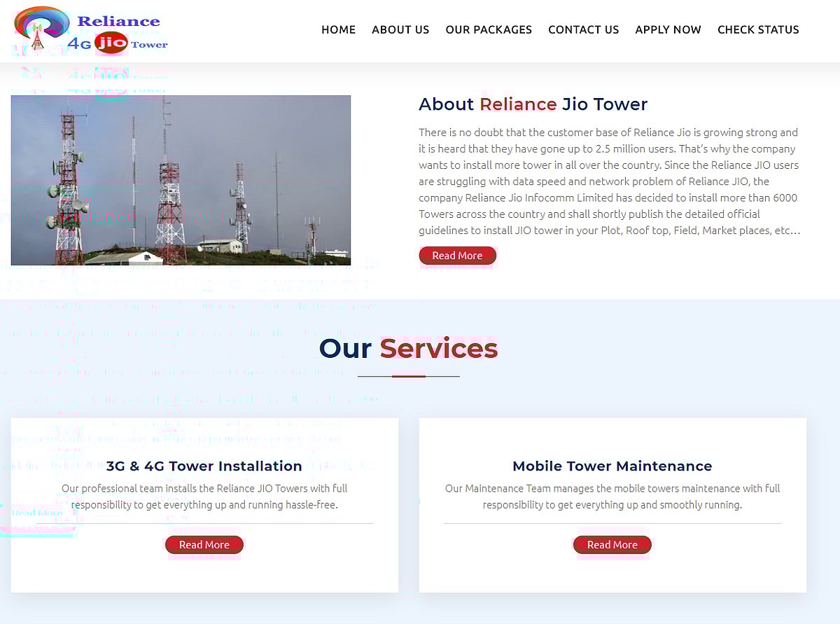840x624 pixels.
Task: Click the Our Services heading
Action: point(408,348)
